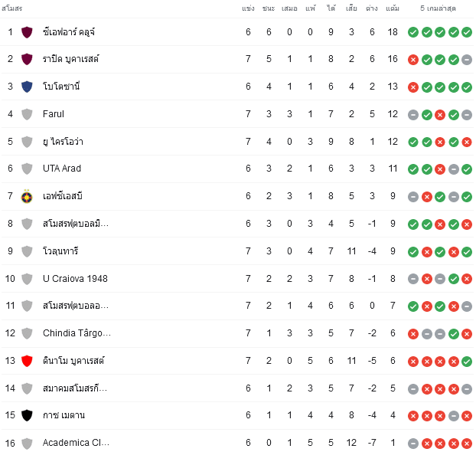Viewport: 476px width, 452px height.
Task: Click the black Gaz Metan shield icon
Action: 27,415
